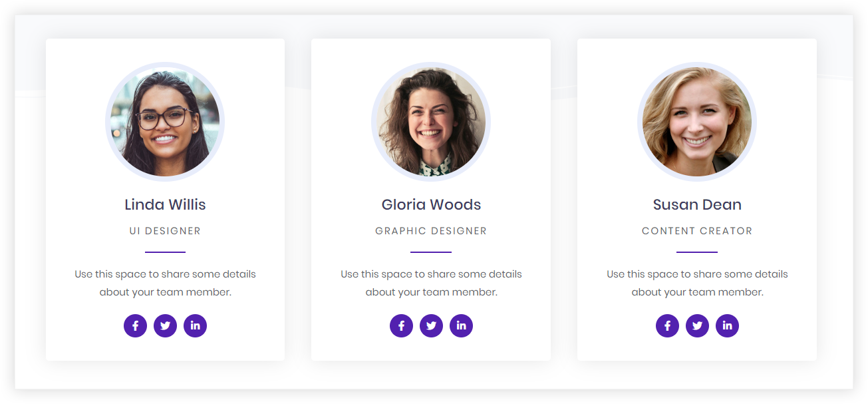Viewport: 868px width, 404px height.
Task: Click Linda Willis's description text
Action: 165,283
